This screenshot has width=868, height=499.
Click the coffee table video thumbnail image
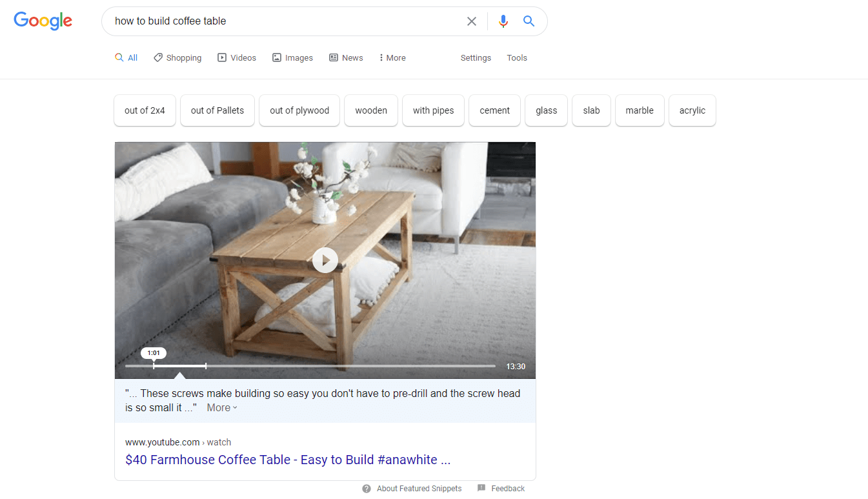tap(325, 260)
